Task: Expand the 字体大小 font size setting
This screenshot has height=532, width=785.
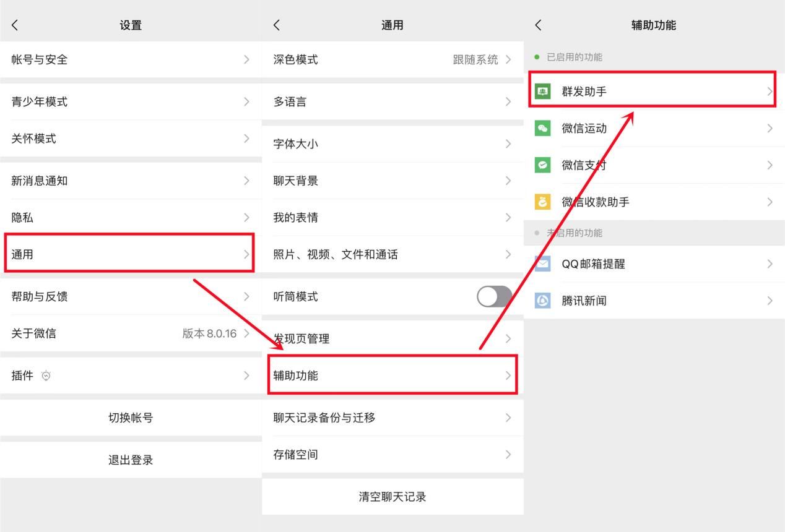Action: point(393,144)
